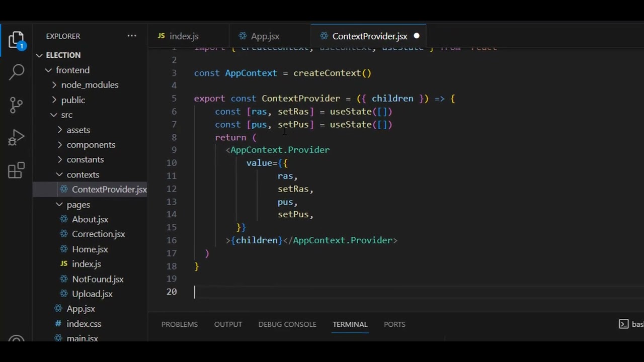Select the ContextProvider.jsx editor tab
The height and width of the screenshot is (362, 644).
[369, 36]
